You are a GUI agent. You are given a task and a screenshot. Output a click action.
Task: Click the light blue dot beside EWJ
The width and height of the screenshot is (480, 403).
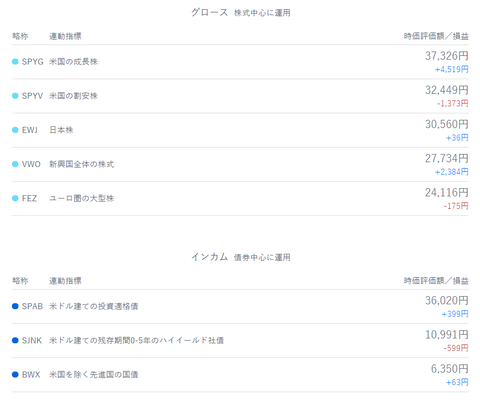click(15, 130)
